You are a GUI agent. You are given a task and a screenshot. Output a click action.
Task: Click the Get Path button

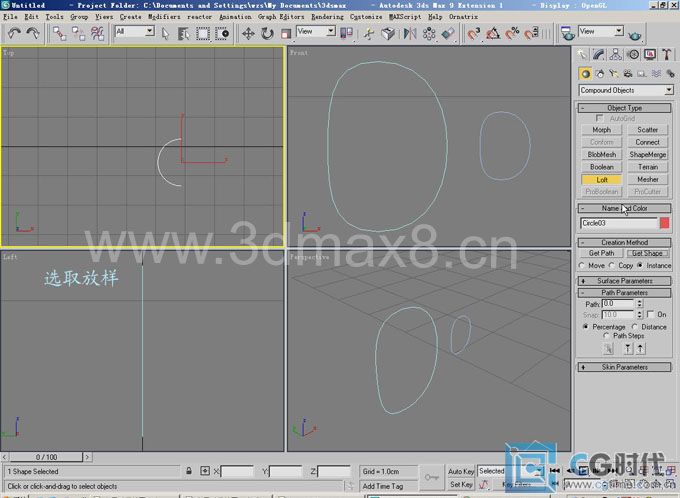point(601,253)
